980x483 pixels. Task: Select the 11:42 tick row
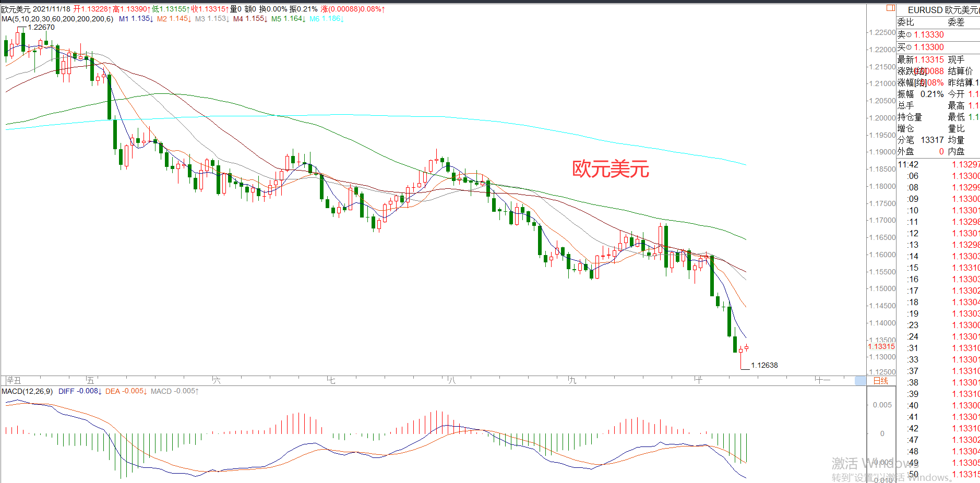[x=938, y=165]
